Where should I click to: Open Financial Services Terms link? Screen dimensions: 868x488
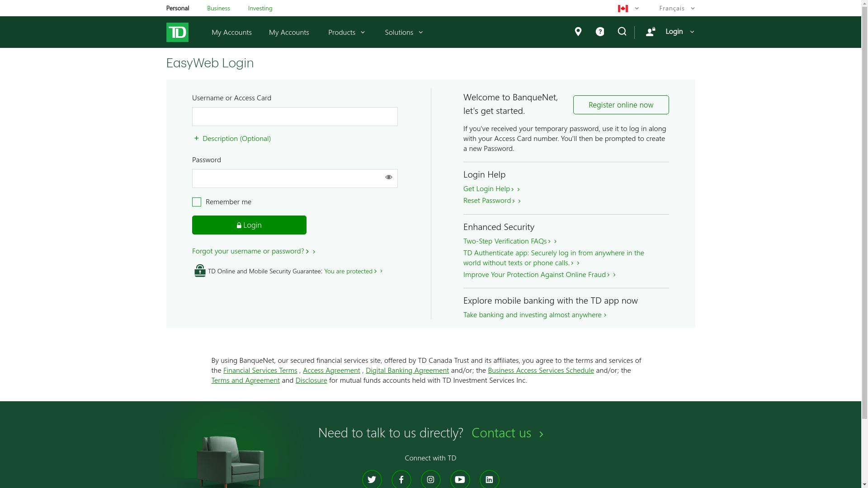tap(260, 370)
